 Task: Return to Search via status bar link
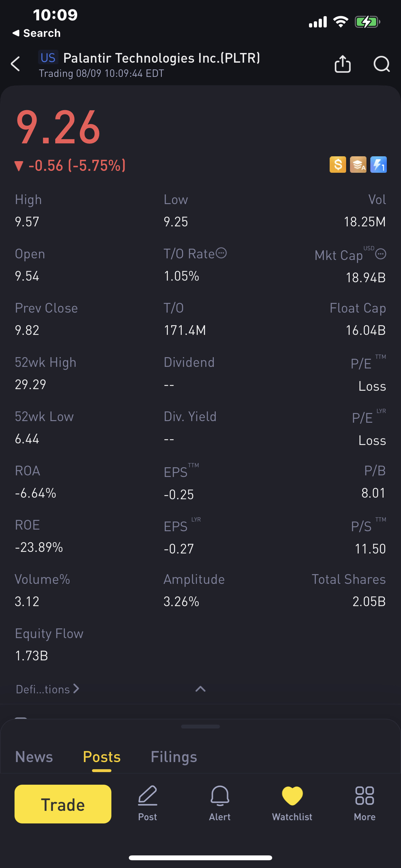pos(36,33)
